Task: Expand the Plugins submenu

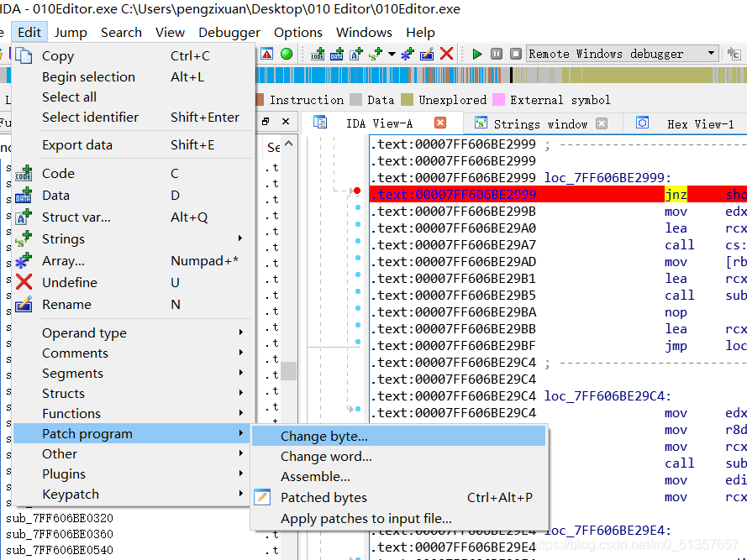Action: [x=132, y=474]
